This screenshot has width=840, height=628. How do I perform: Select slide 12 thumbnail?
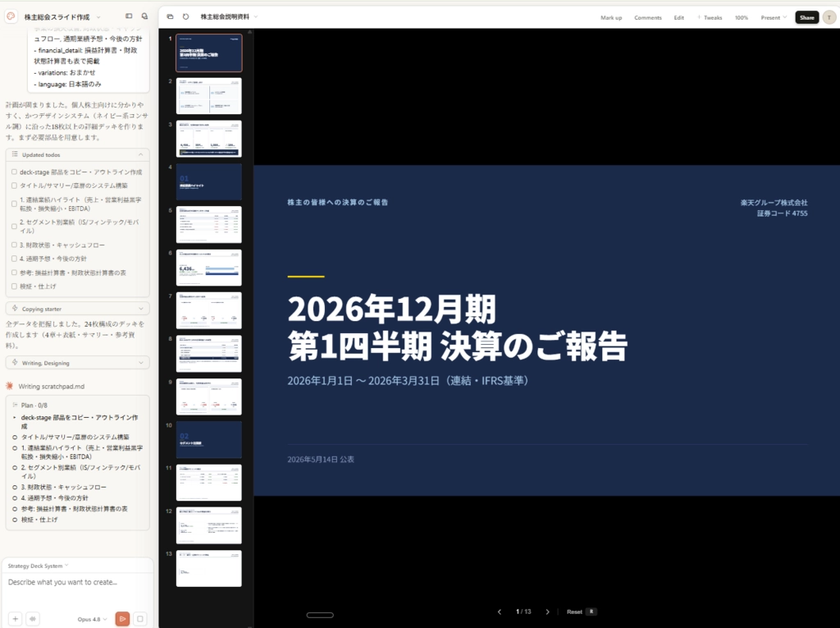pos(209,525)
